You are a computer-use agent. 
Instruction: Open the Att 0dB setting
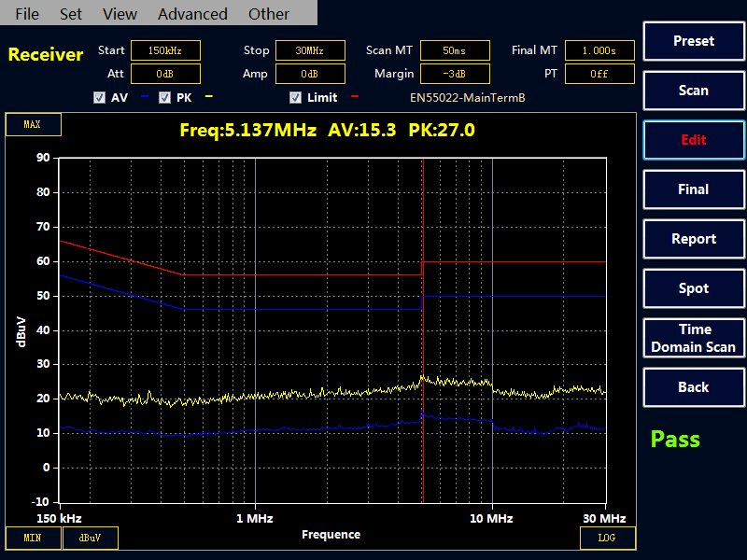click(165, 74)
